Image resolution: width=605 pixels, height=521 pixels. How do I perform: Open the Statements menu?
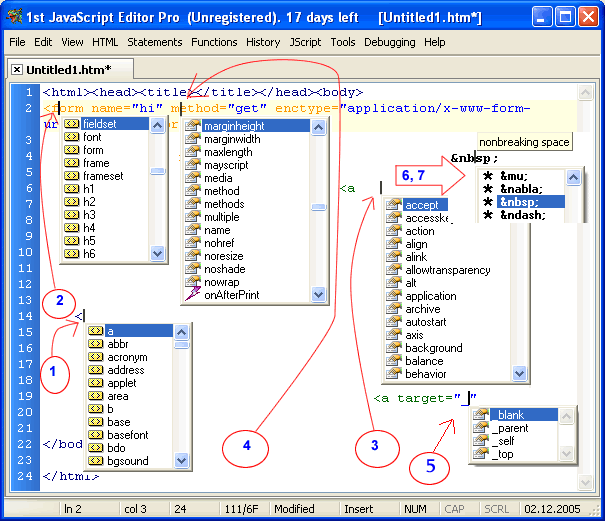(155, 42)
